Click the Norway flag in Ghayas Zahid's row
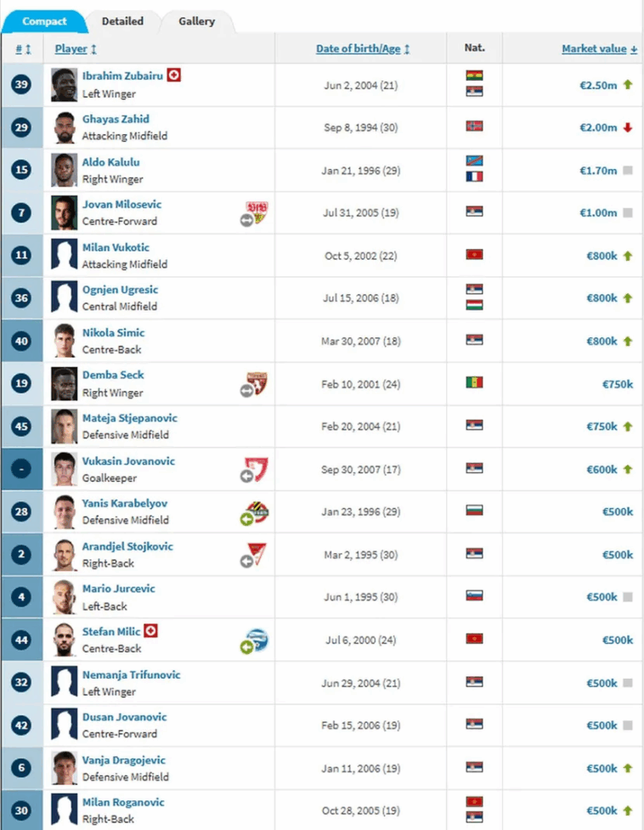 (x=474, y=127)
